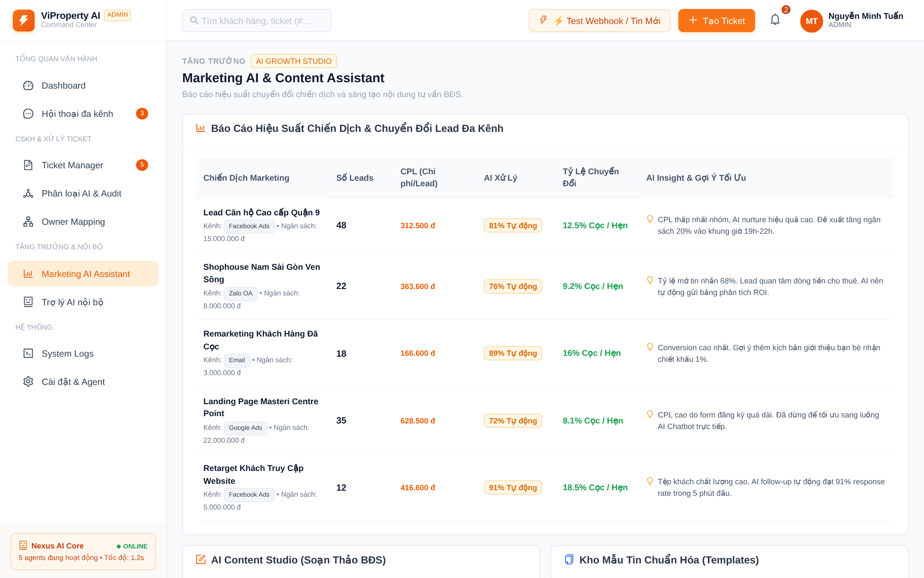Click the plus icon on Tạo Ticket button
The height and width of the screenshot is (578, 924).
tap(693, 20)
